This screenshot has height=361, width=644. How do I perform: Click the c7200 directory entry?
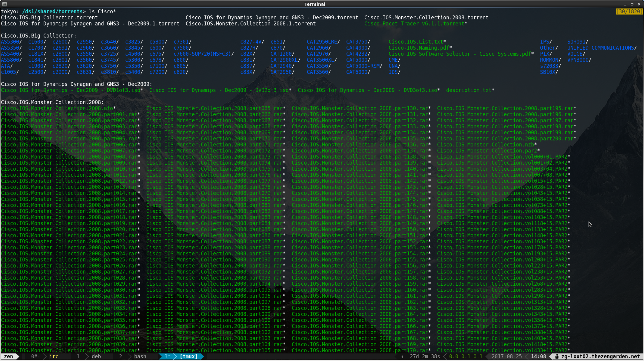coord(157,72)
